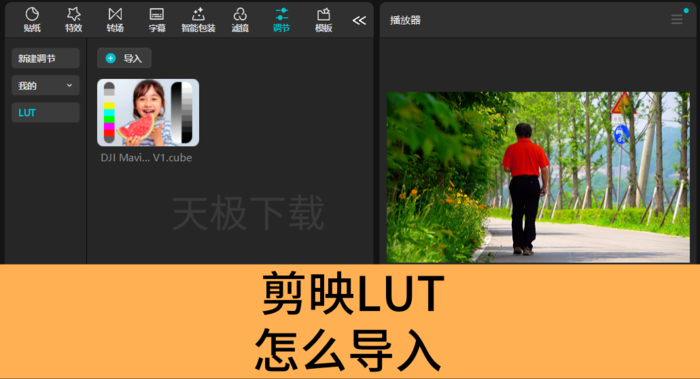The height and width of the screenshot is (379, 700).
Task: Click the 导入 import button
Action: click(124, 58)
